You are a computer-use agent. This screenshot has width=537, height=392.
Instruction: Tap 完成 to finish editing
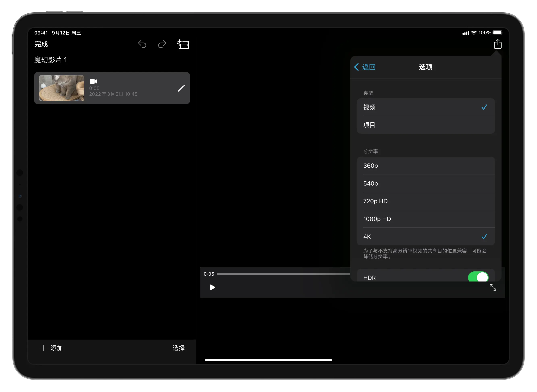pyautogui.click(x=41, y=44)
